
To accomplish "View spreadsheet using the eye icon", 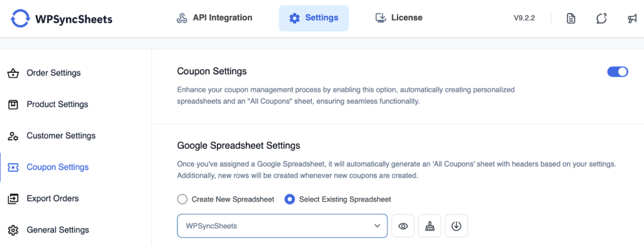I will 403,226.
